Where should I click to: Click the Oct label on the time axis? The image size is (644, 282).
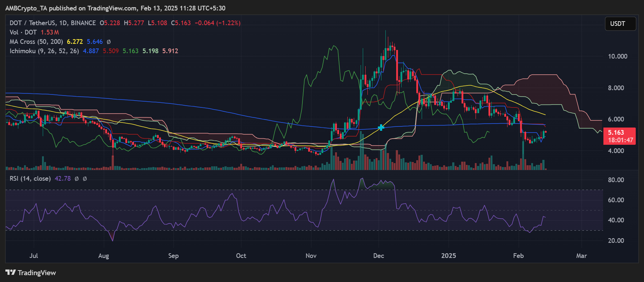tap(241, 256)
